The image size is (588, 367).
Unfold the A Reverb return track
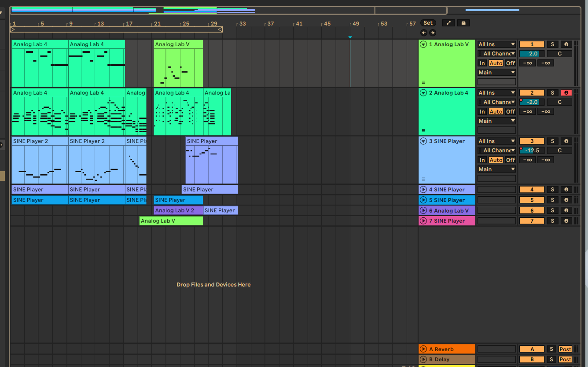tap(423, 349)
